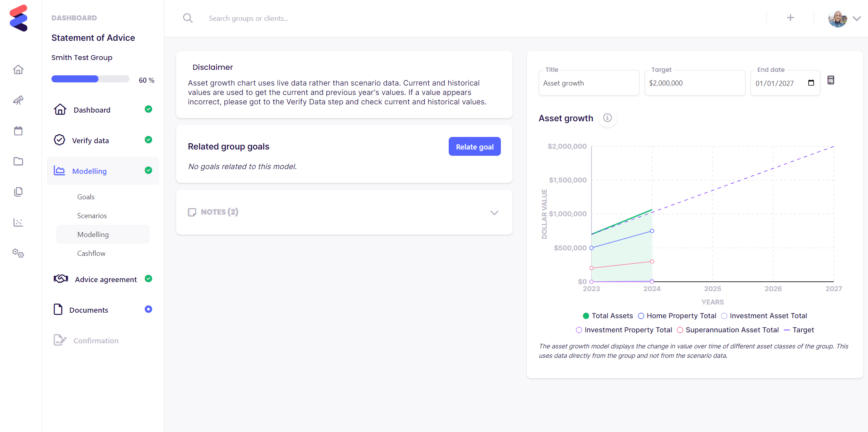Image resolution: width=868 pixels, height=432 pixels.
Task: Open the rocket icon in left rail
Action: [18, 100]
